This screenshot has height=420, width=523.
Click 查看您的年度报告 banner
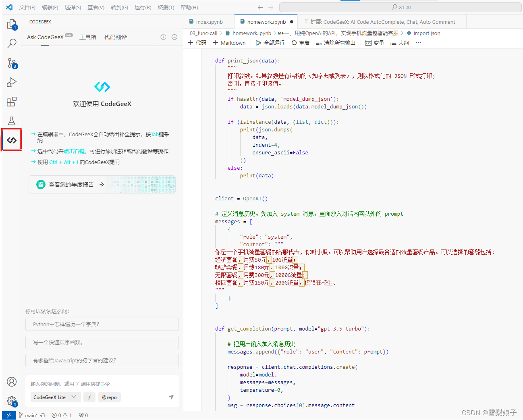click(x=102, y=184)
